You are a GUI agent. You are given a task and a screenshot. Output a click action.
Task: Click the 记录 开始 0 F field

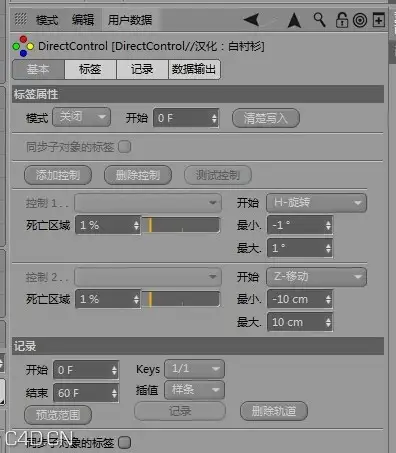pyautogui.click(x=86, y=370)
